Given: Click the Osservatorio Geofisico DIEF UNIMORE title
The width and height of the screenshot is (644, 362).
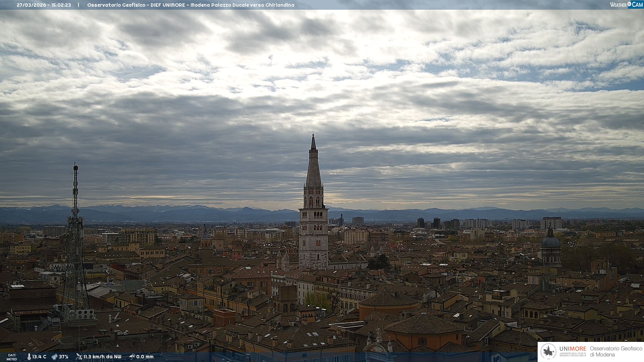Looking at the screenshot, I should point(191,5).
